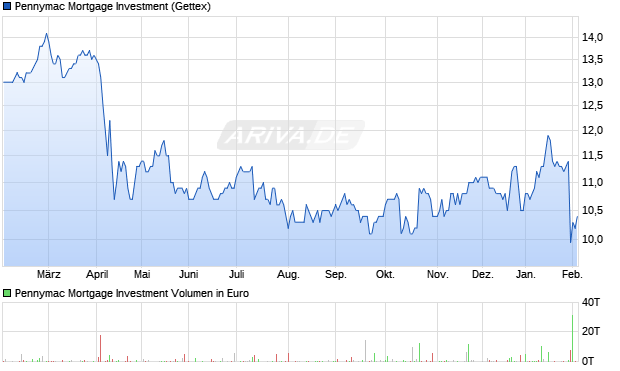Click the 'Nov.' month axis label
Viewport: 620px width, 371px height.
tap(438, 274)
